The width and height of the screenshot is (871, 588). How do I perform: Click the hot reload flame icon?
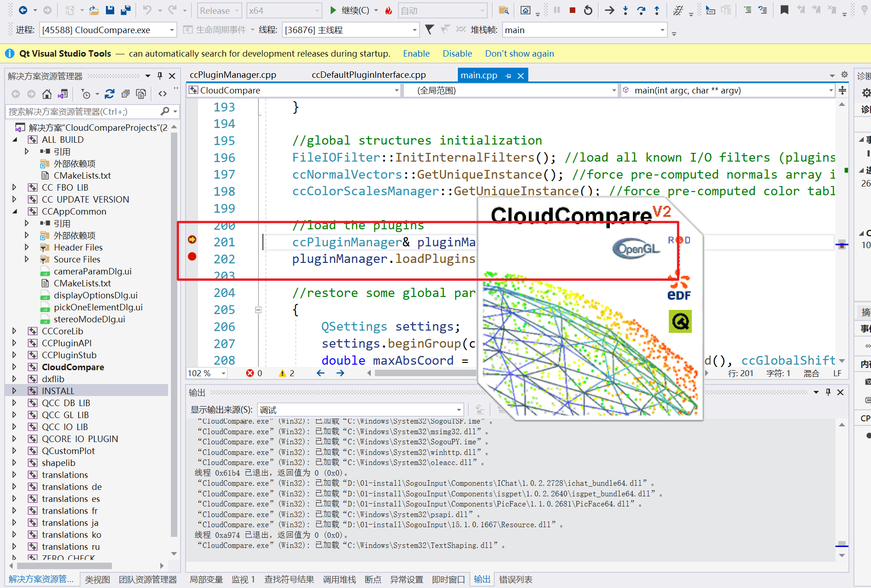tap(388, 11)
